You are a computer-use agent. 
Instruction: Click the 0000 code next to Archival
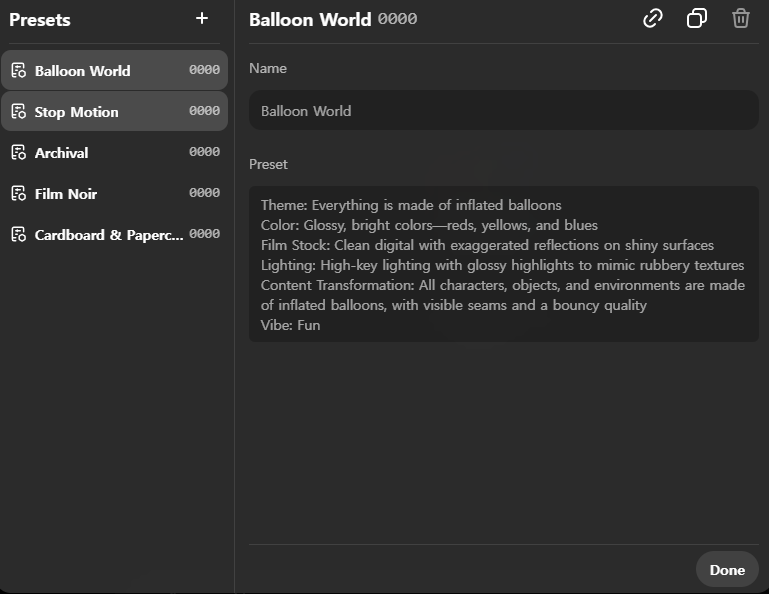tap(205, 152)
